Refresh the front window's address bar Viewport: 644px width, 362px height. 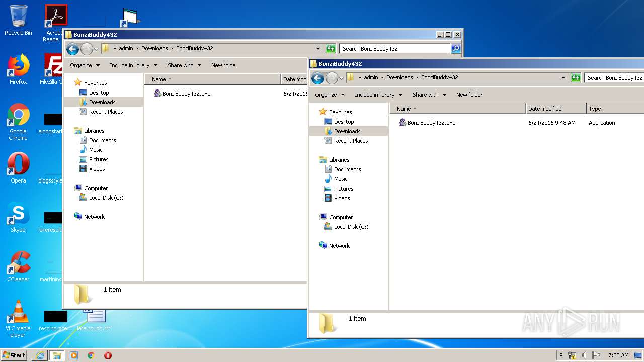point(576,78)
